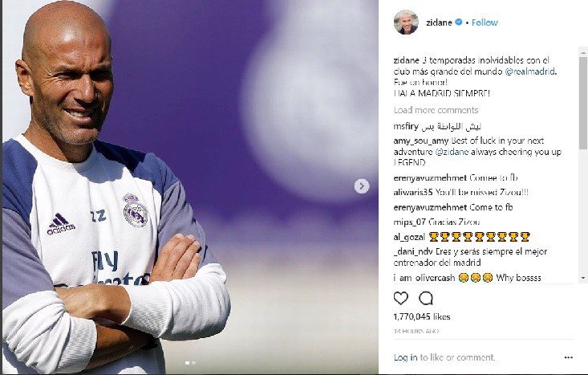This screenshot has height=375, width=588.
Task: Click the comments scrollbar down arrow
Action: pyautogui.click(x=583, y=278)
